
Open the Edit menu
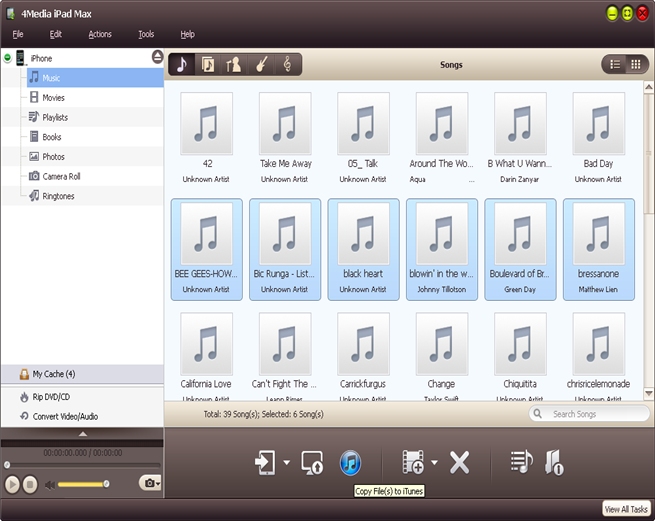56,34
